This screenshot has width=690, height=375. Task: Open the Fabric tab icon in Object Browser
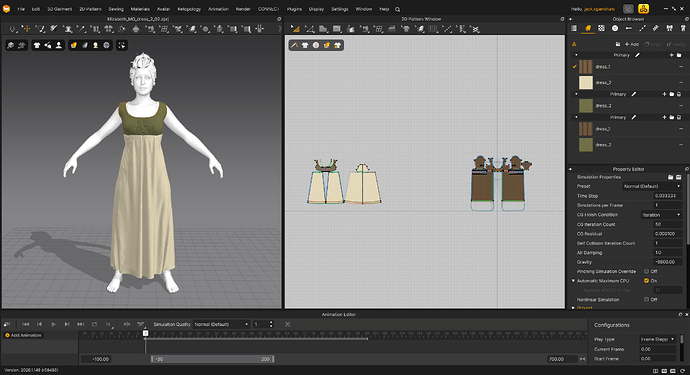click(x=587, y=28)
